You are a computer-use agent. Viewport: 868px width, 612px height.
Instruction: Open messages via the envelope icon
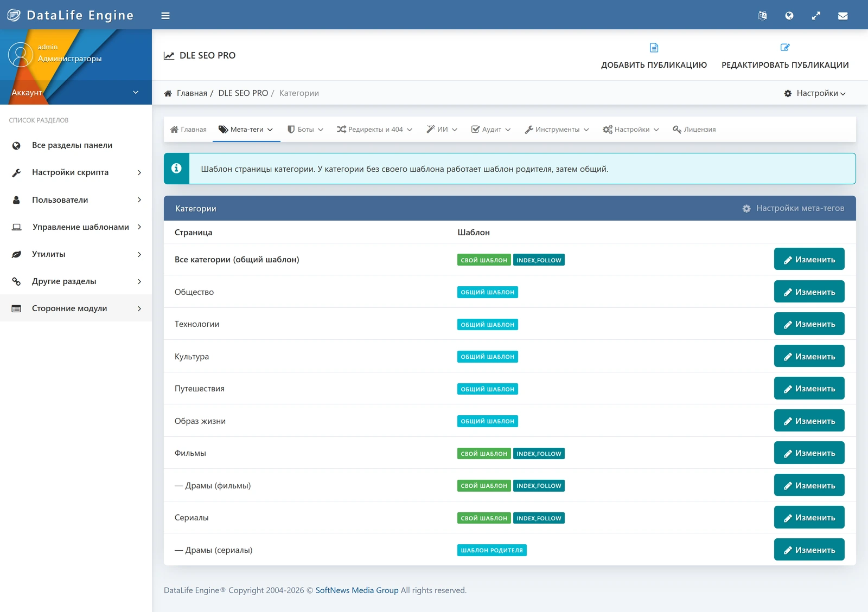843,16
